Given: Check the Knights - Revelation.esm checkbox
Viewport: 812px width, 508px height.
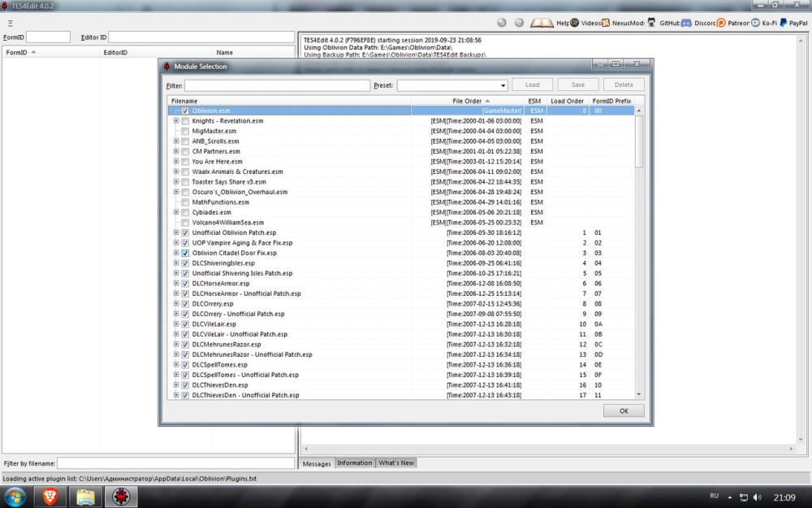Looking at the screenshot, I should point(185,121).
